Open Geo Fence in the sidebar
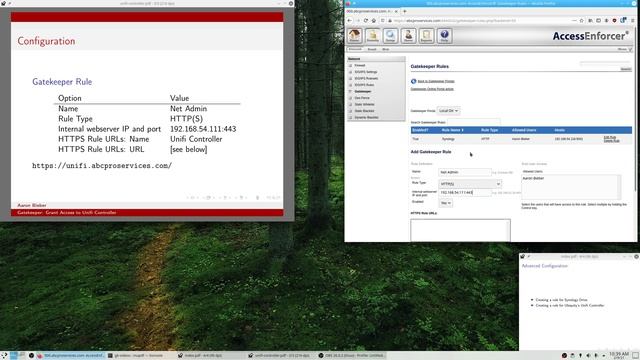Viewport: 640px width, 360px height. (362, 98)
